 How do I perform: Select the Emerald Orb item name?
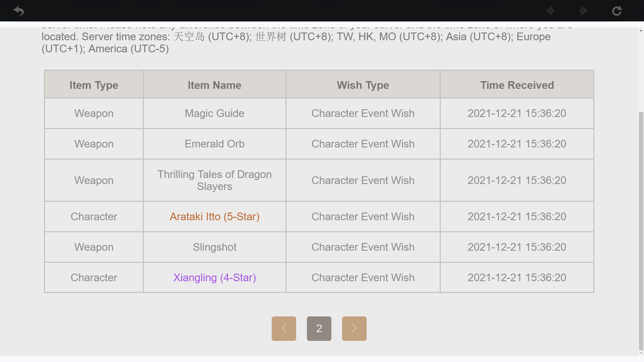point(215,144)
